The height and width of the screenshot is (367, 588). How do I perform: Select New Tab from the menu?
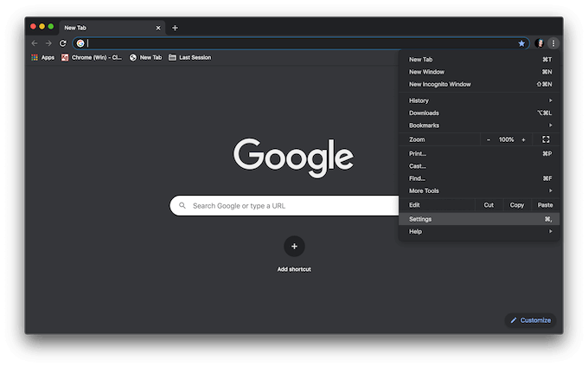tap(479, 59)
